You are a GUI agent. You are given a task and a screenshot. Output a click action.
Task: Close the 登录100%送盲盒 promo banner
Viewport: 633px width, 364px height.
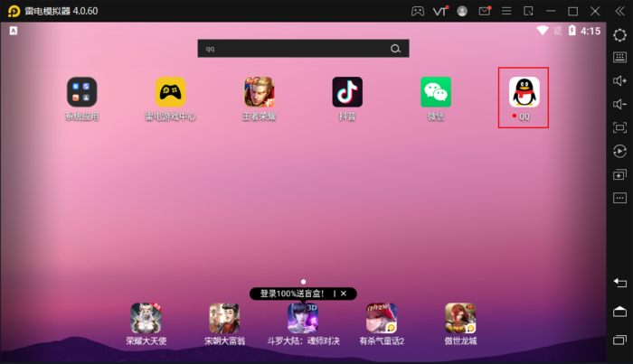pyautogui.click(x=344, y=294)
